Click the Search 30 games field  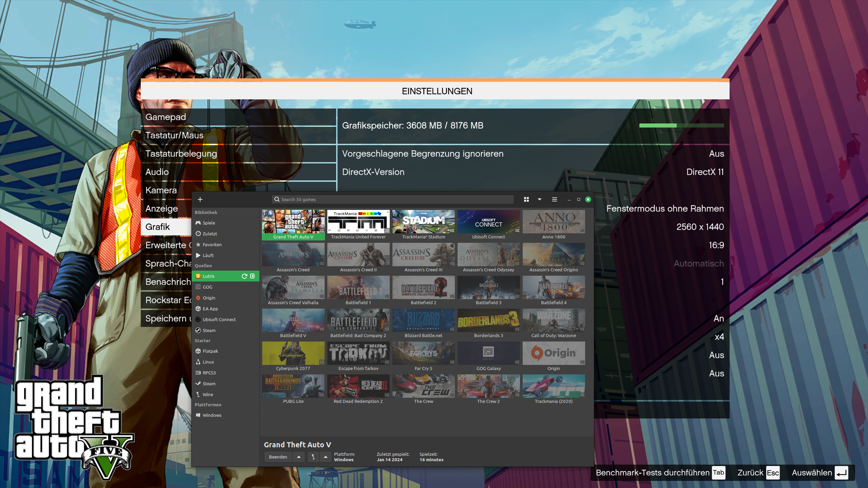click(x=393, y=199)
